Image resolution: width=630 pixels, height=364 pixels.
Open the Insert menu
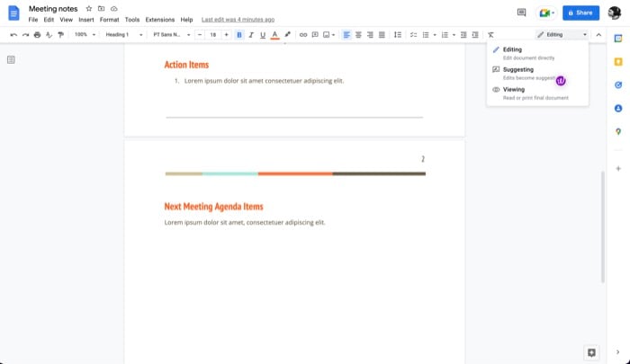pyautogui.click(x=86, y=20)
